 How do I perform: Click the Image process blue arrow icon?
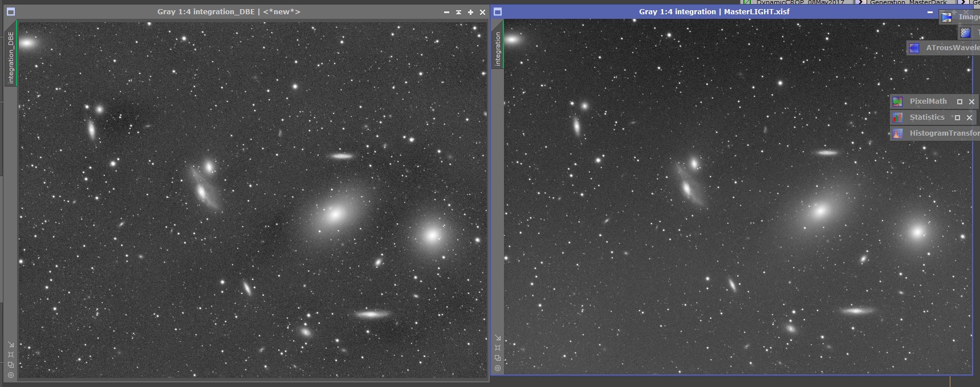947,17
